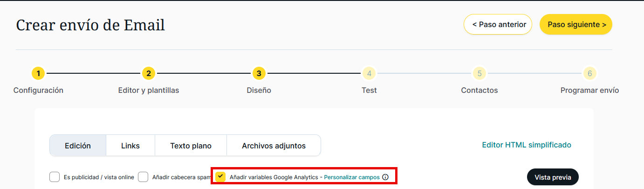Select the Texto plano tab
The width and height of the screenshot is (644, 189).
point(191,146)
